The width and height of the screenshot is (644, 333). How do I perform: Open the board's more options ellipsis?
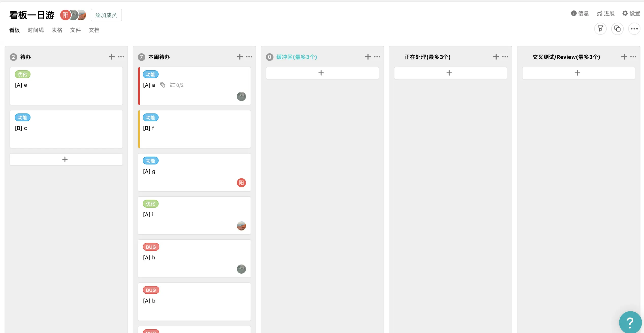click(x=634, y=29)
